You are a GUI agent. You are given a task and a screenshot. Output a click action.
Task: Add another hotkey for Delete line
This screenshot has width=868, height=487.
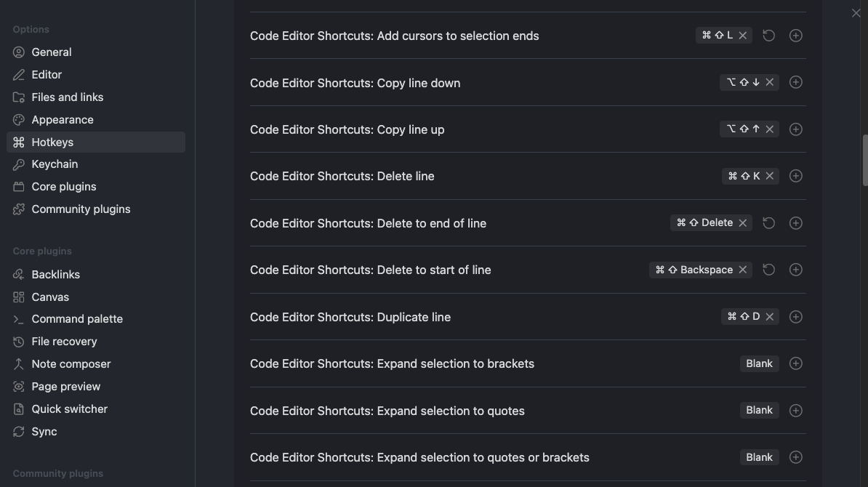pyautogui.click(x=795, y=176)
